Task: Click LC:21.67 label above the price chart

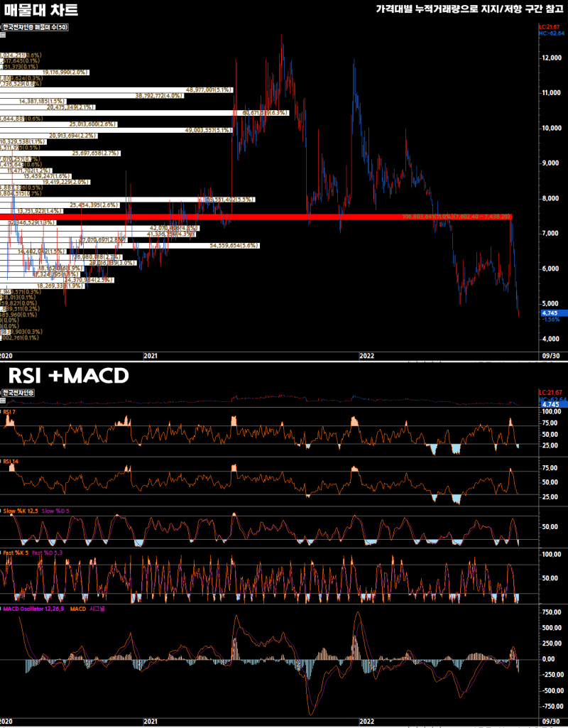Action: pos(551,28)
